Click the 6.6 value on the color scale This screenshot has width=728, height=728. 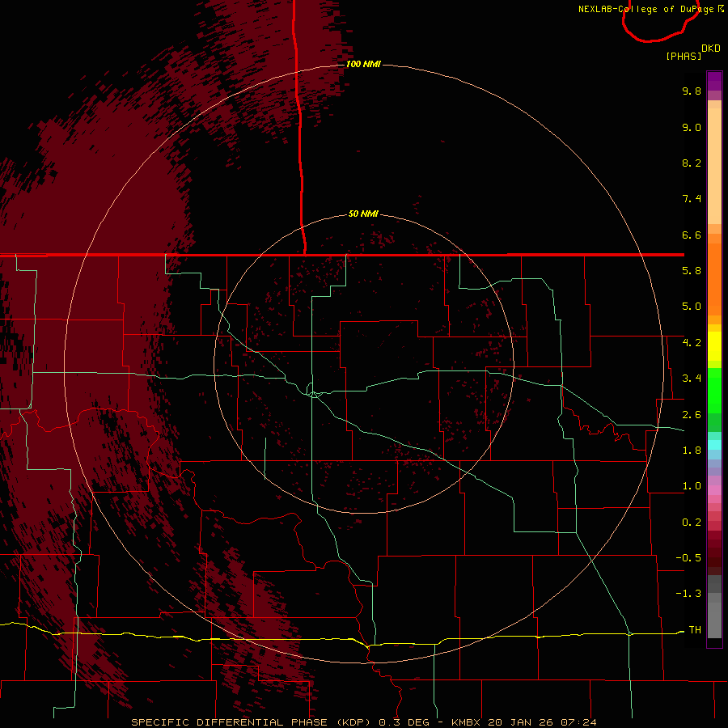point(692,235)
